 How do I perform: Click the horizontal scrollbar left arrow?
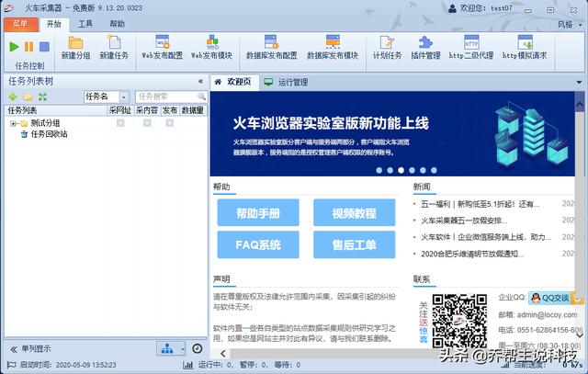[223, 354]
